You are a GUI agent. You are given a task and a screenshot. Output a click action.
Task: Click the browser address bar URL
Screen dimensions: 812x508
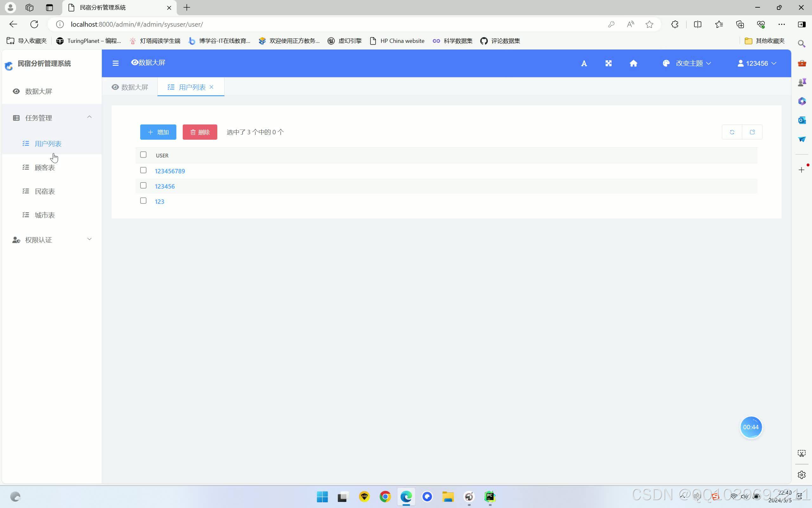click(x=137, y=24)
